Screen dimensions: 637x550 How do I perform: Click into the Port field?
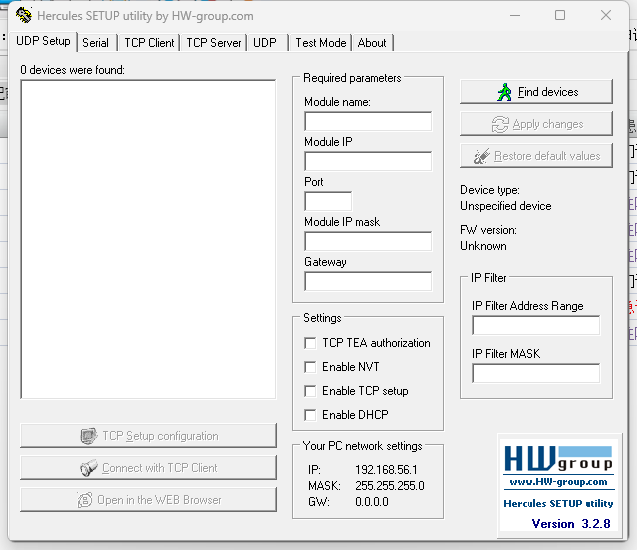pos(328,201)
